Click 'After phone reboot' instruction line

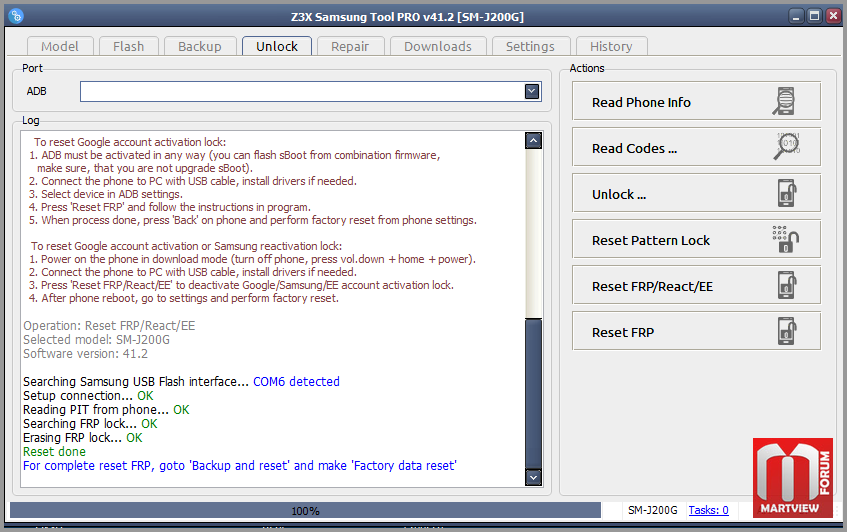pyautogui.click(x=184, y=298)
